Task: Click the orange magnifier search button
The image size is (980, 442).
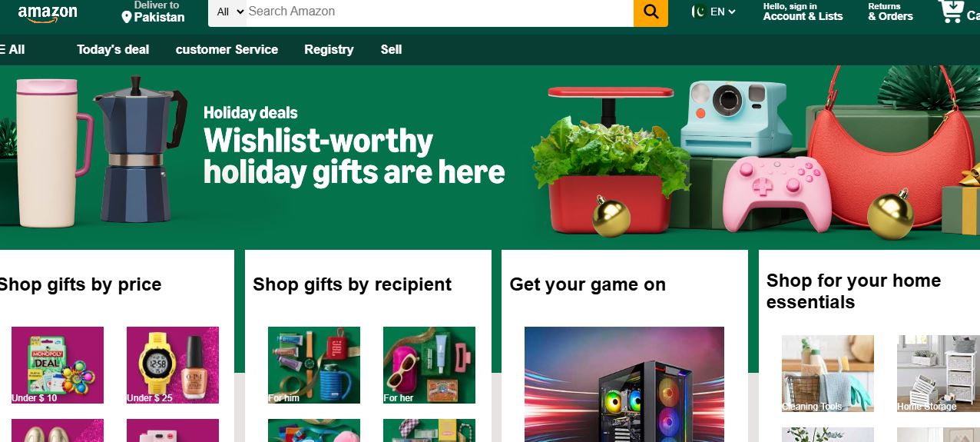Action: (651, 12)
